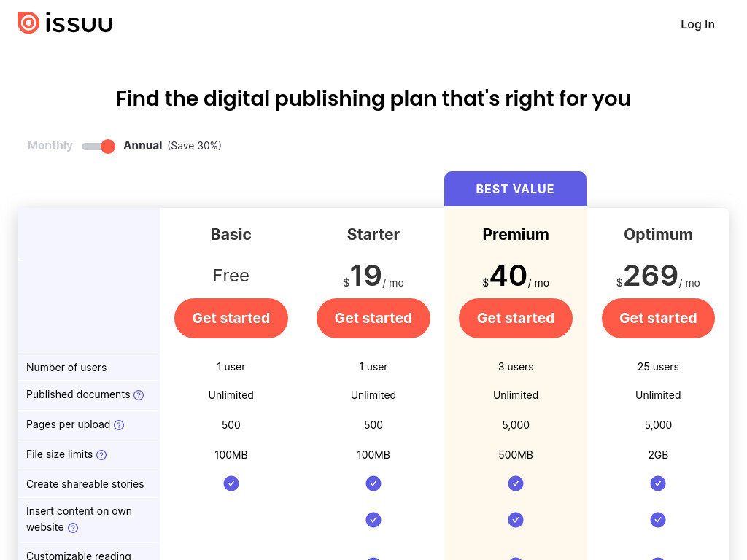Toggle the Monthly/Annual billing switch
747x560 pixels.
98,146
